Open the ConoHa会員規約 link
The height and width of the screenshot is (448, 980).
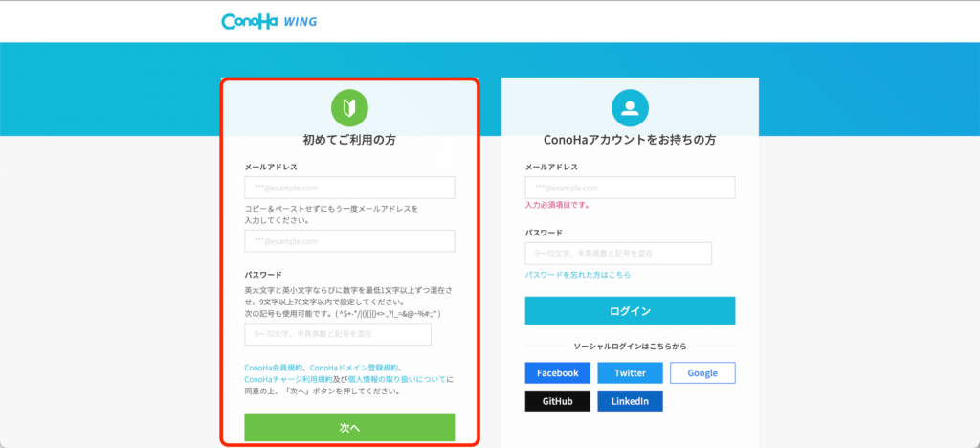(274, 368)
